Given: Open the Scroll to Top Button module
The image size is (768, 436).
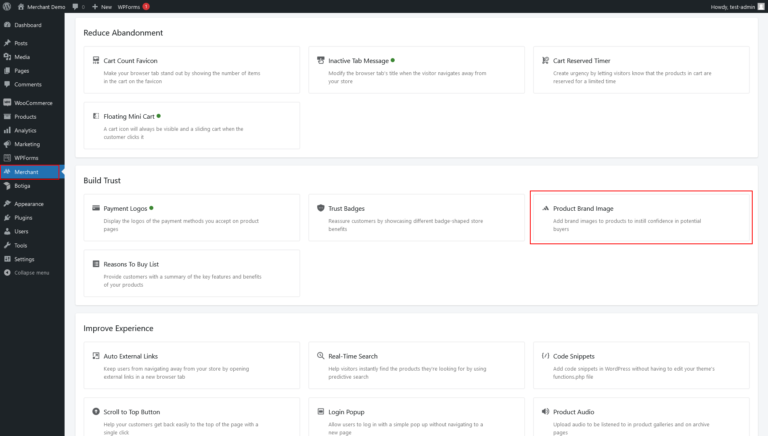Looking at the screenshot, I should [x=192, y=417].
